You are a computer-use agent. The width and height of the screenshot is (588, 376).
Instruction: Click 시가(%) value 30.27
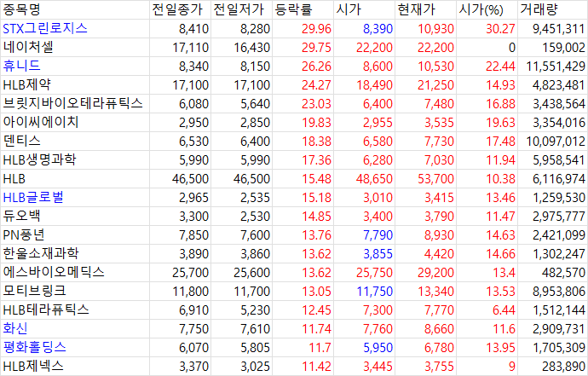500,29
